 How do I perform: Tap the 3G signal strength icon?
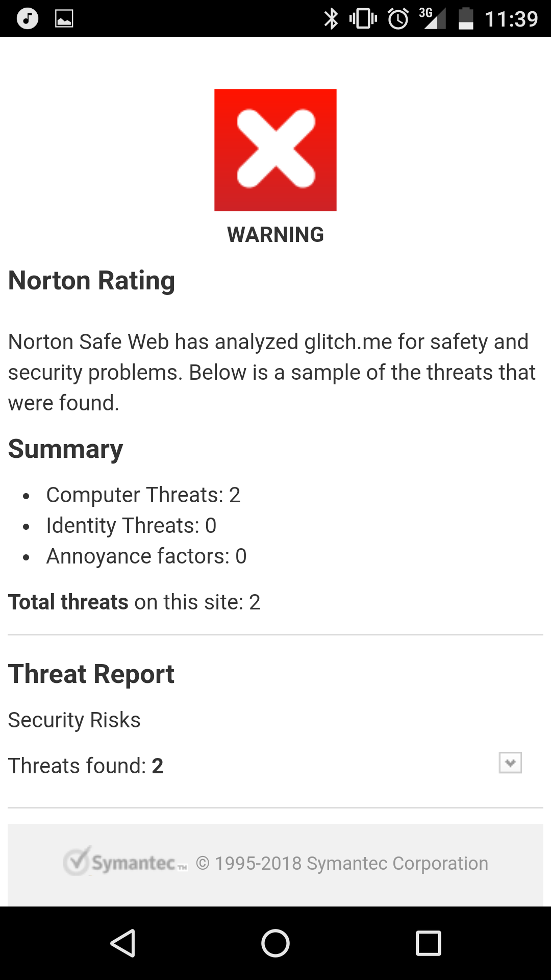[x=433, y=19]
